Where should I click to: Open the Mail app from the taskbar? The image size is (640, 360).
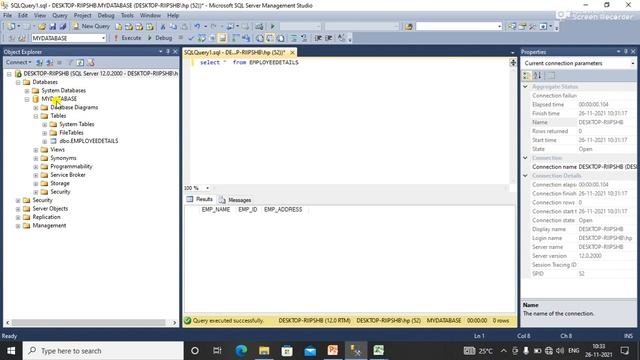point(310,351)
